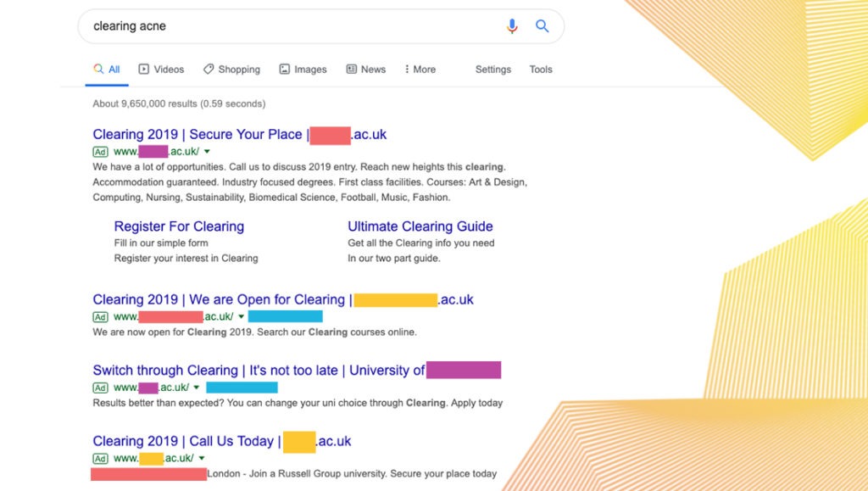Click the blue magnifier search button
Screen dimensions: 868x491
coord(542,26)
